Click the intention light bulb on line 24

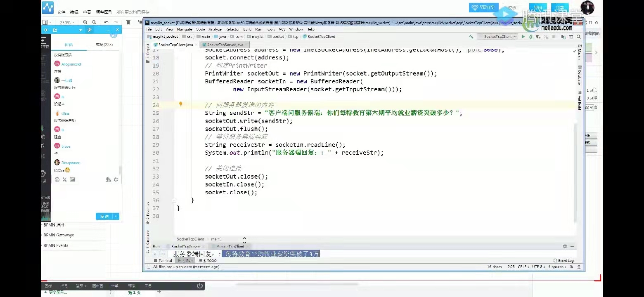180,104
